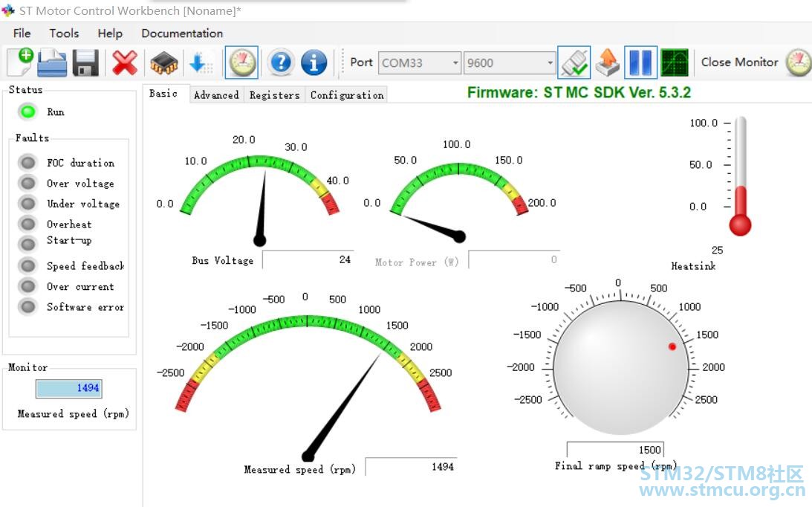
Task: Click the red X delete icon
Action: 125,63
